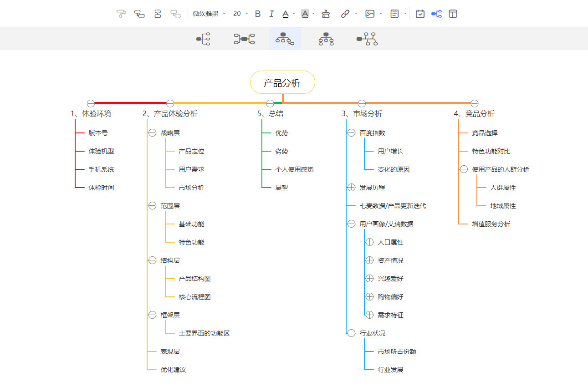The image size is (588, 387).
Task: Select the 主要界面的功能区 topic
Action: (x=204, y=333)
